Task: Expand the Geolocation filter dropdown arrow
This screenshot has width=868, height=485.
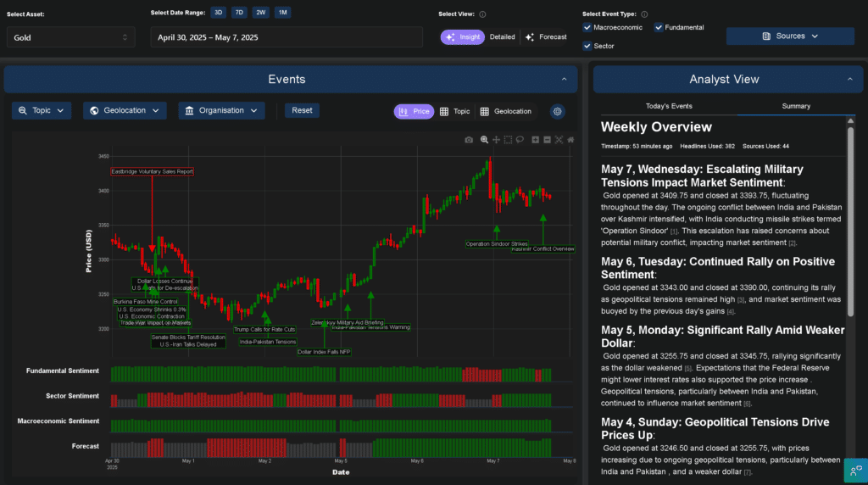Action: coord(156,111)
